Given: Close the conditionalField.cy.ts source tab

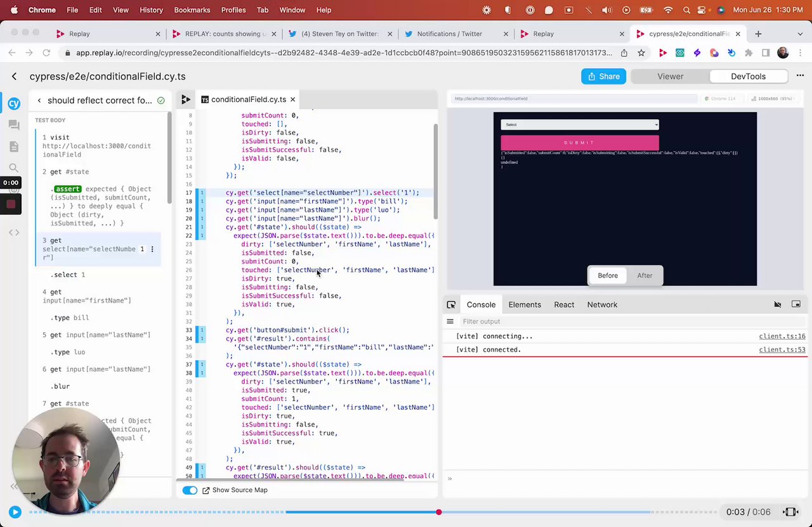Looking at the screenshot, I should (x=292, y=100).
